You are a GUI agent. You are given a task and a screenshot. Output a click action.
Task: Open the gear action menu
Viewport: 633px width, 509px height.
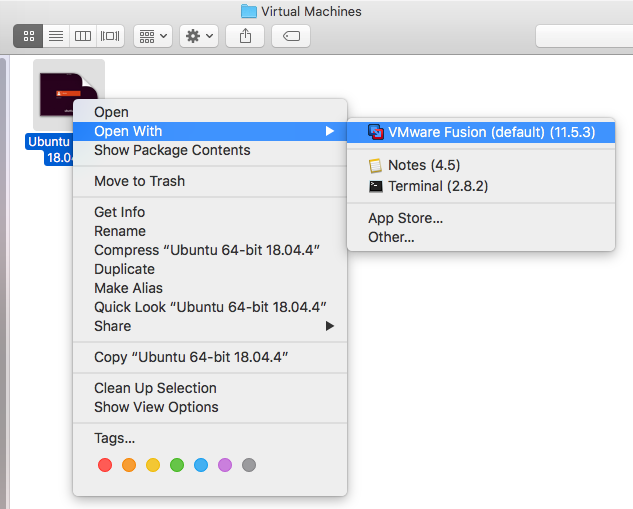[x=199, y=36]
